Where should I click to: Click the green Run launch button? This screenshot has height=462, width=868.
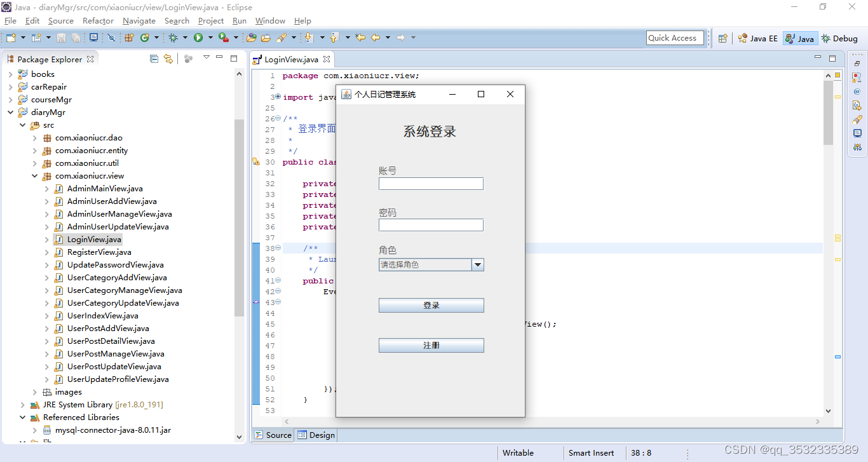point(198,38)
